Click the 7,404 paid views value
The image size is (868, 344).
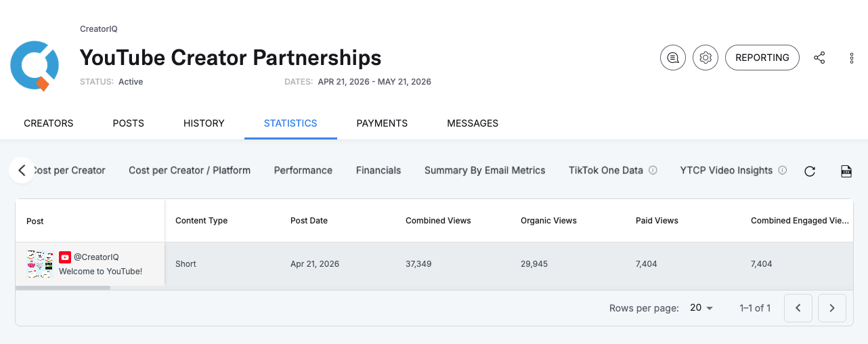point(646,264)
